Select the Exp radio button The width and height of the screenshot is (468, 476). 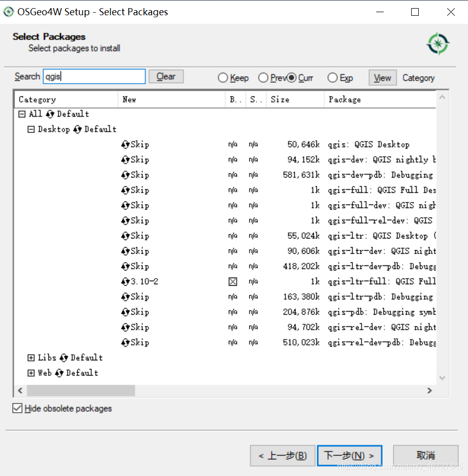coord(332,78)
